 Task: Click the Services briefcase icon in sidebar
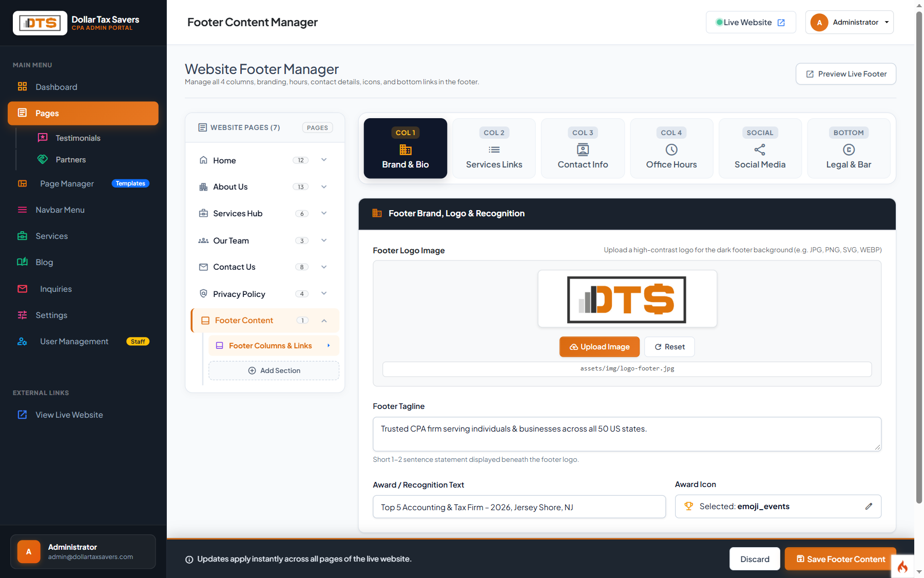pos(22,236)
